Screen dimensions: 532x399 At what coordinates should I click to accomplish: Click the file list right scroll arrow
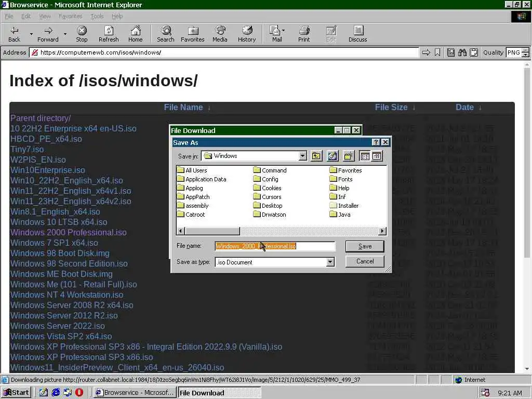click(x=382, y=231)
